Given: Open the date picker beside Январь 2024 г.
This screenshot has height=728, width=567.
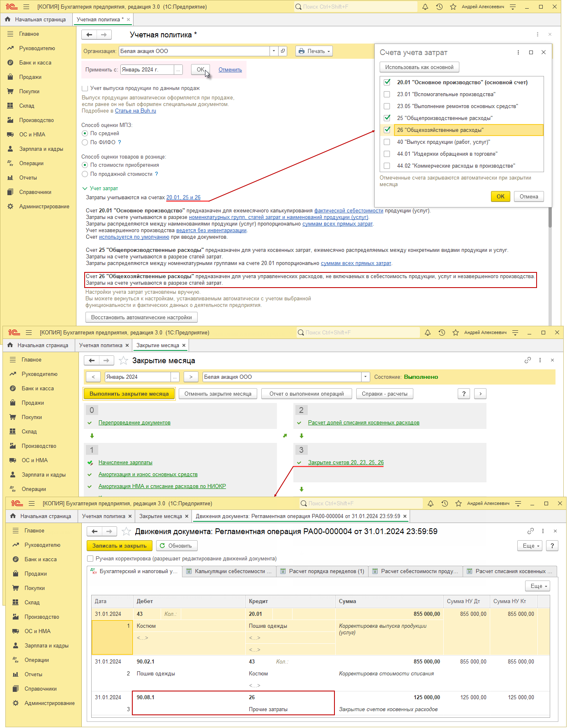Looking at the screenshot, I should (x=178, y=70).
